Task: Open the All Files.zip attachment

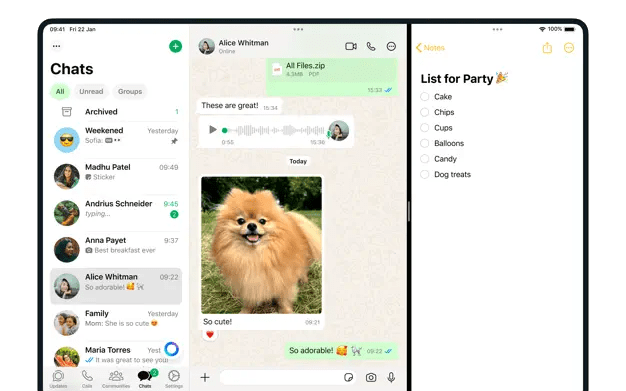Action: [x=332, y=77]
